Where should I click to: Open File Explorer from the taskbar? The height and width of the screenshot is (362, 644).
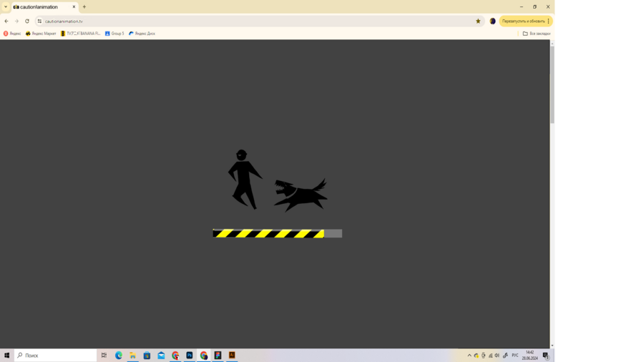[x=132, y=356]
